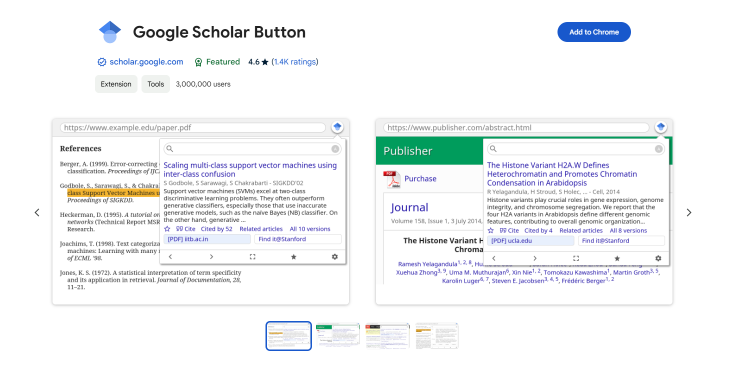Open the All 8 versions link
The width and height of the screenshot is (735, 370).
[628, 231]
